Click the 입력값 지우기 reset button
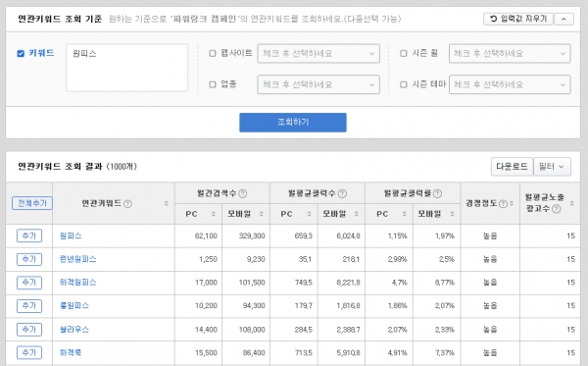This screenshot has height=366, width=588. tap(518, 19)
